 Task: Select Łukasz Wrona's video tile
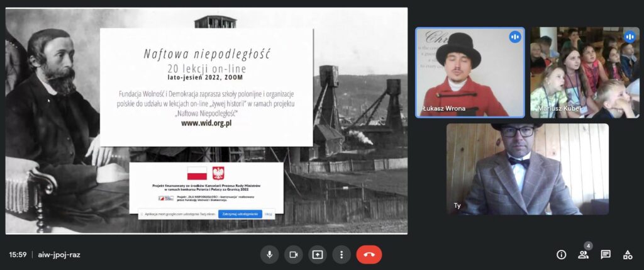point(469,72)
